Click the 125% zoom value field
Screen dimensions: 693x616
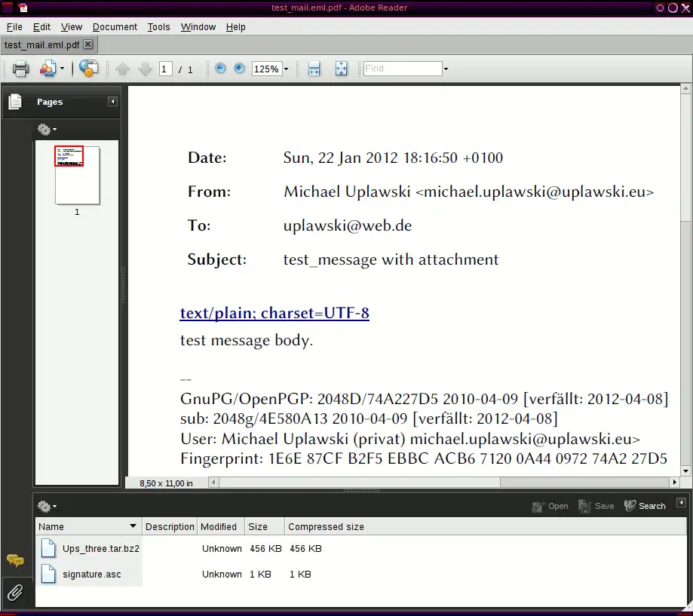coord(266,69)
